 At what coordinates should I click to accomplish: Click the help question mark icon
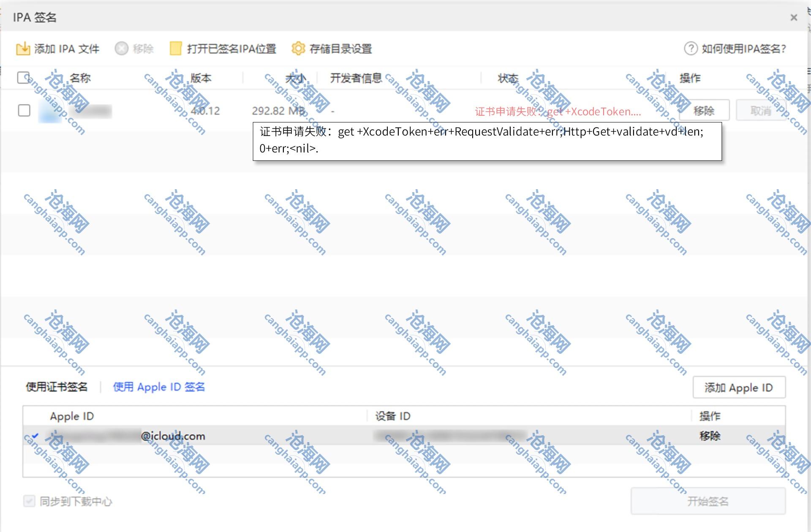(691, 49)
